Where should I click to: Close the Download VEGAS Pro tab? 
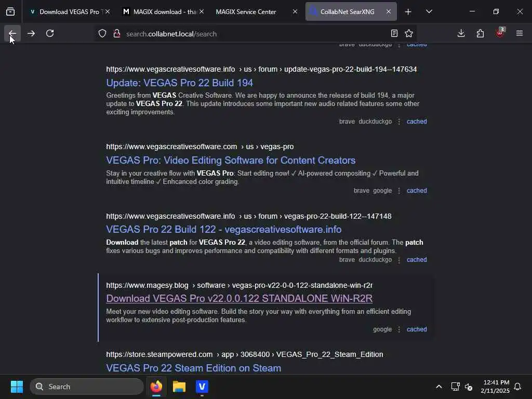click(x=108, y=11)
